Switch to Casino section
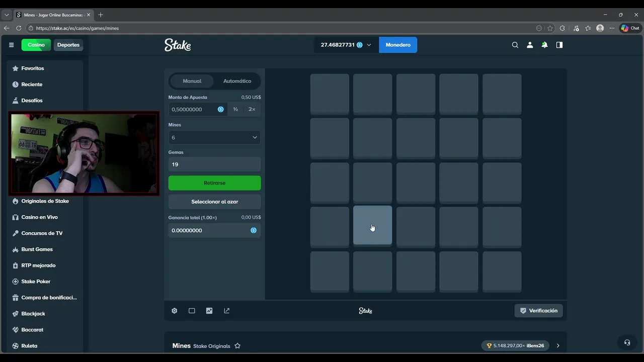This screenshot has height=362, width=644. tap(36, 45)
